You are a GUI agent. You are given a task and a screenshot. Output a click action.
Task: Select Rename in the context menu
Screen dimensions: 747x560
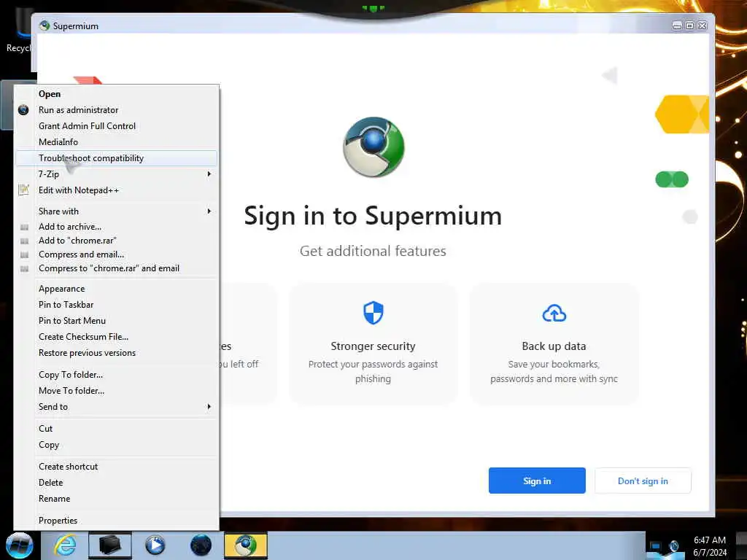pos(116,499)
